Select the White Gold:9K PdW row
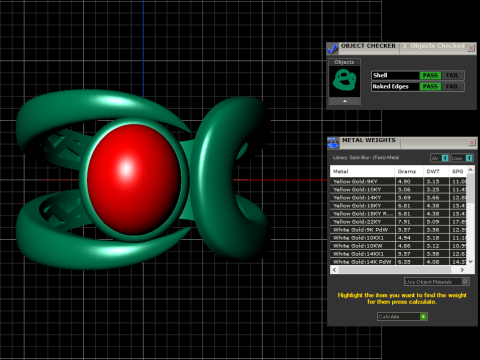 point(399,230)
